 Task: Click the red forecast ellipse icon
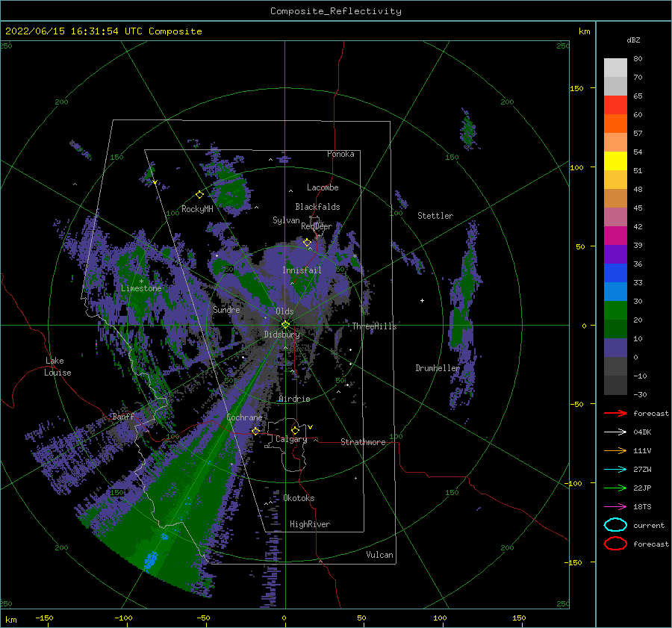615,544
